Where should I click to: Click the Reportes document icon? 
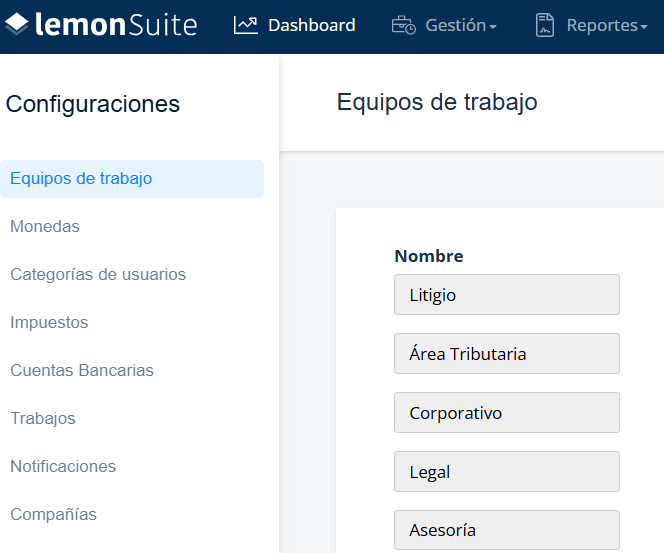(545, 25)
